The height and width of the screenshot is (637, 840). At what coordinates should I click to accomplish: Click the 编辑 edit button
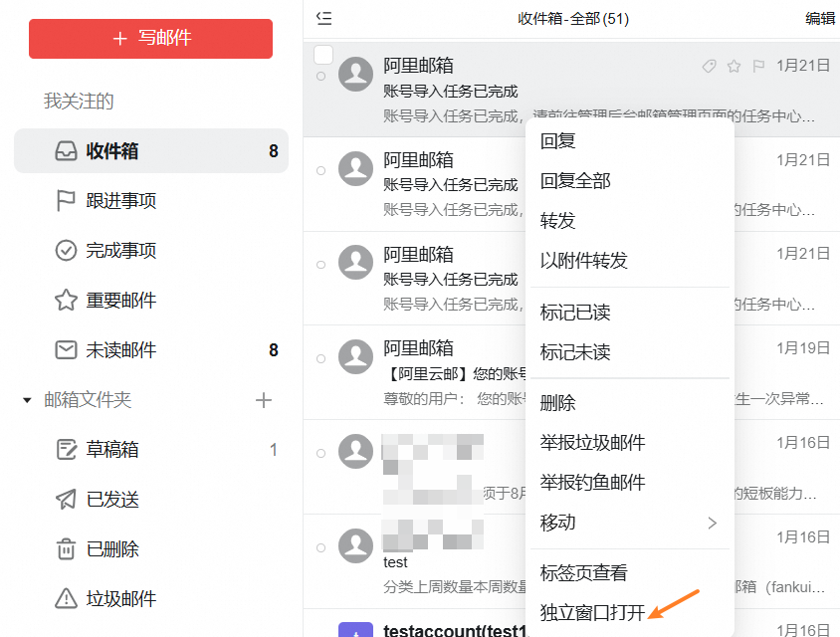click(x=820, y=18)
